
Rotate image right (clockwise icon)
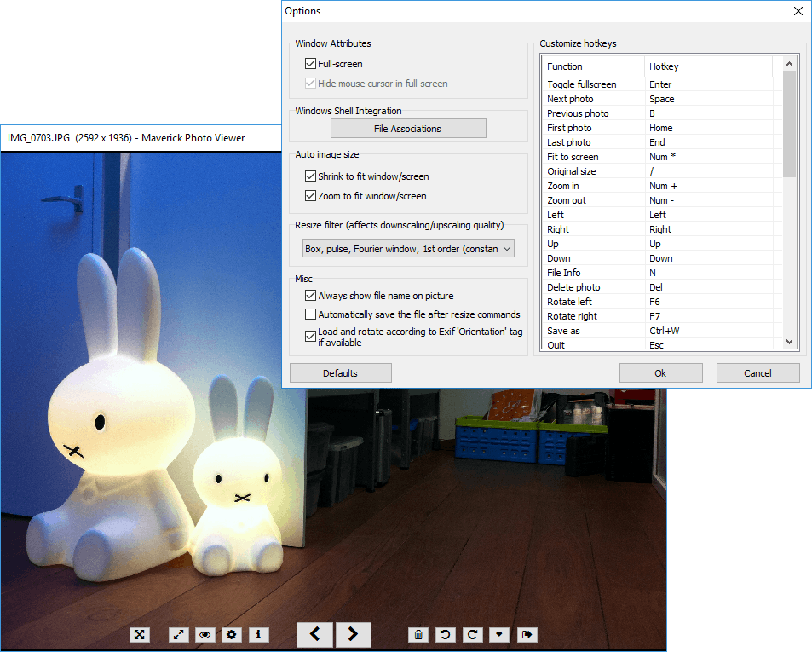[472, 634]
